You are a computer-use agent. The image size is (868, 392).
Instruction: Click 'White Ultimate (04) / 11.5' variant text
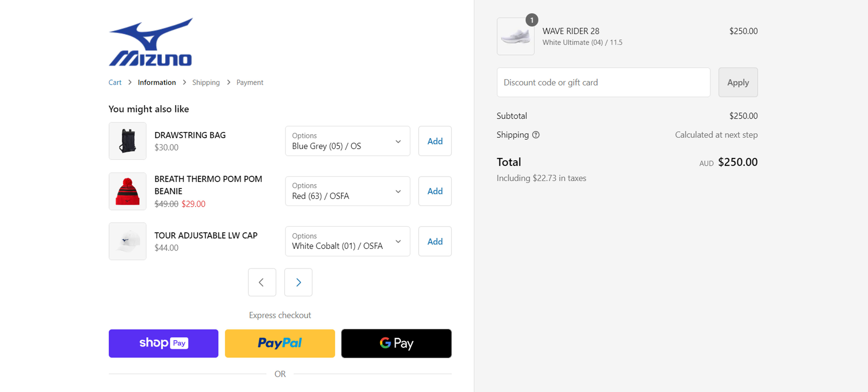[582, 43]
